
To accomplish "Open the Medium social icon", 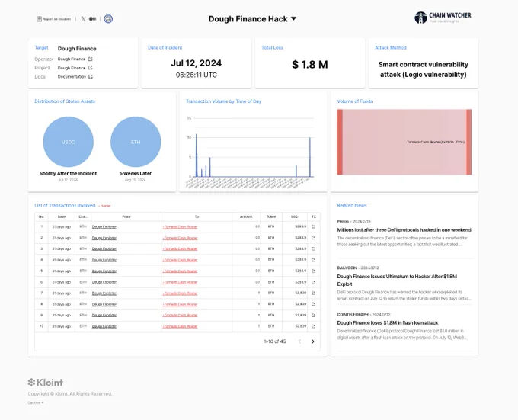I will (93, 19).
